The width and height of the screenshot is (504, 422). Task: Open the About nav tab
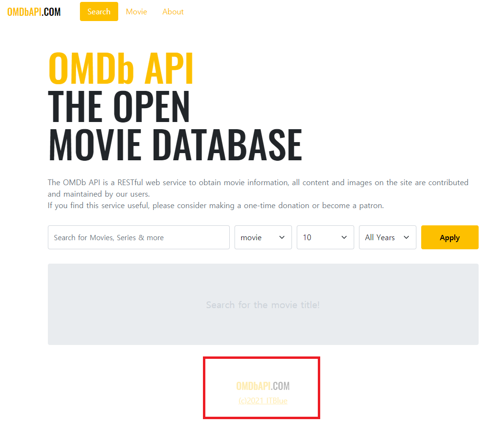pyautogui.click(x=173, y=11)
